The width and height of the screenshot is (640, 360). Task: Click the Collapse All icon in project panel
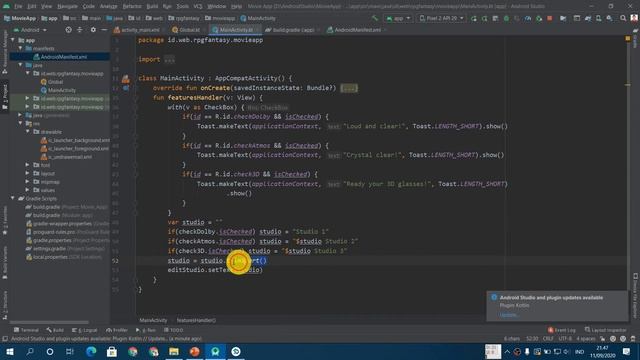pyautogui.click(x=80, y=30)
